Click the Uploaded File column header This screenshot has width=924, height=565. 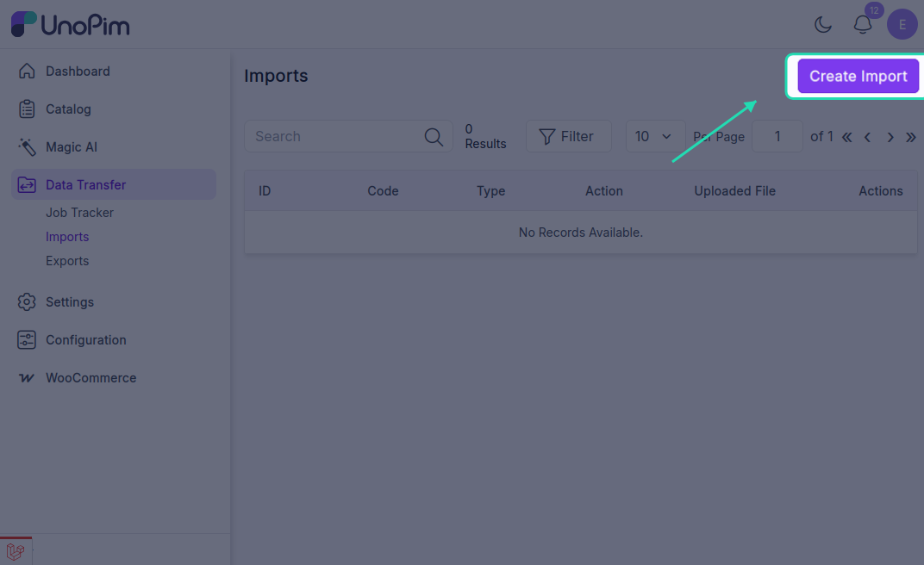click(x=735, y=190)
